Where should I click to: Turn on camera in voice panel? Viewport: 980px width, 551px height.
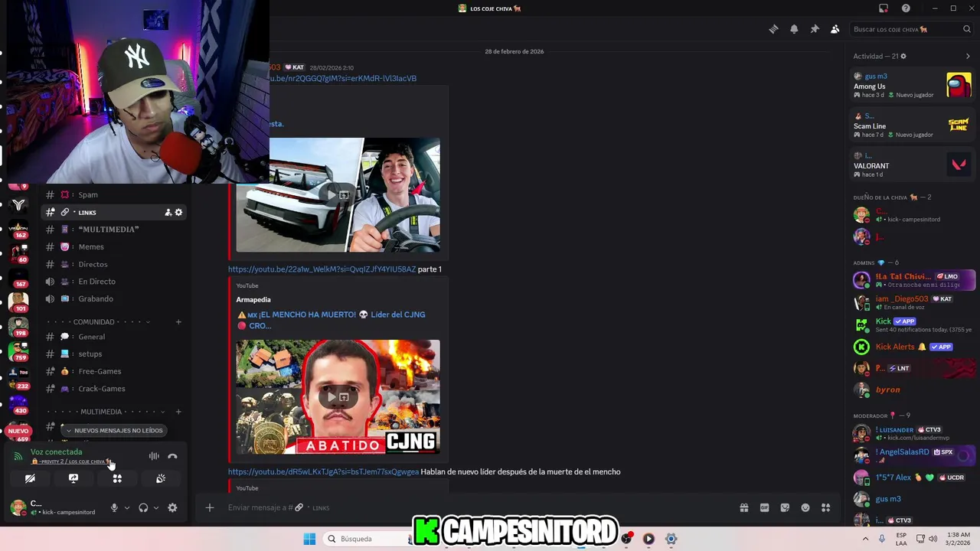click(x=30, y=478)
